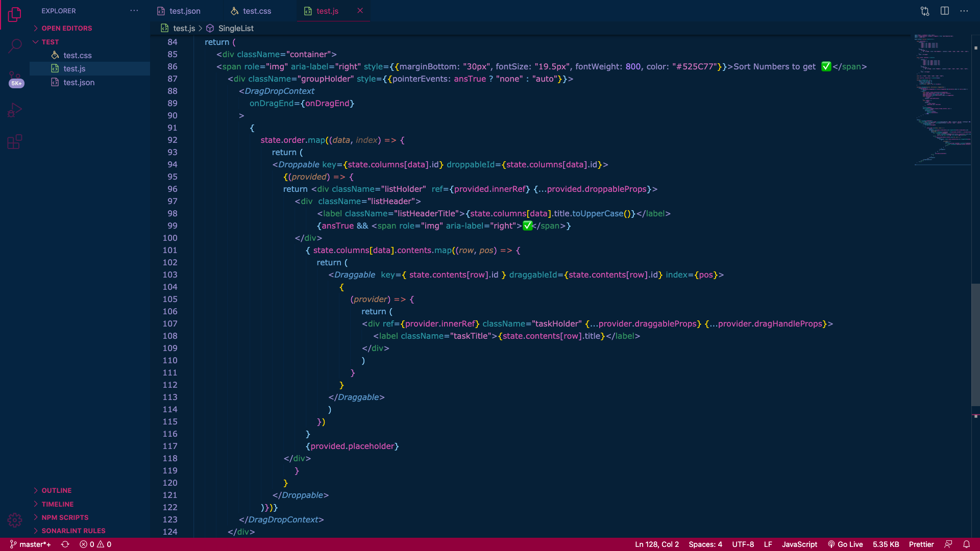Open the Manage gear menu
The image size is (980, 551).
pos(15,520)
